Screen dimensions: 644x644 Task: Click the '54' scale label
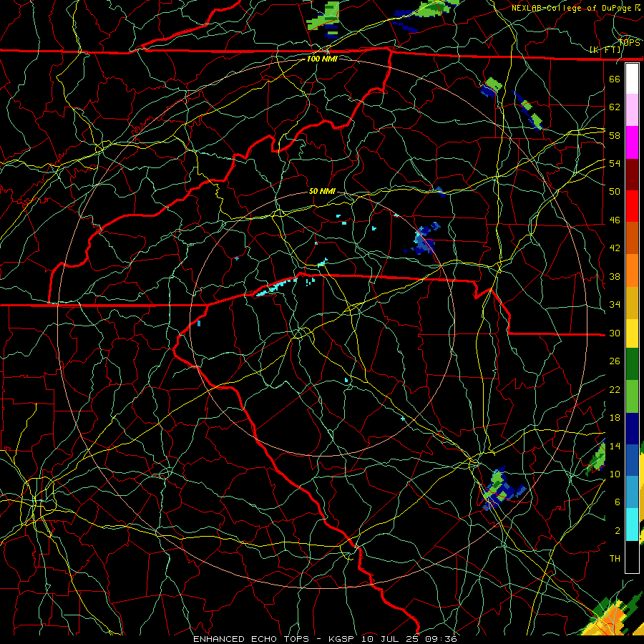tap(615, 163)
